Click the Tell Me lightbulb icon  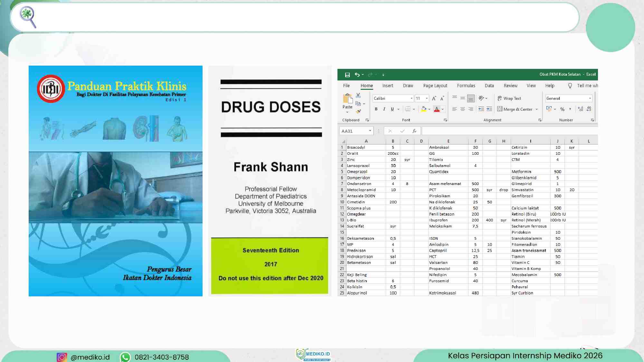(x=570, y=86)
